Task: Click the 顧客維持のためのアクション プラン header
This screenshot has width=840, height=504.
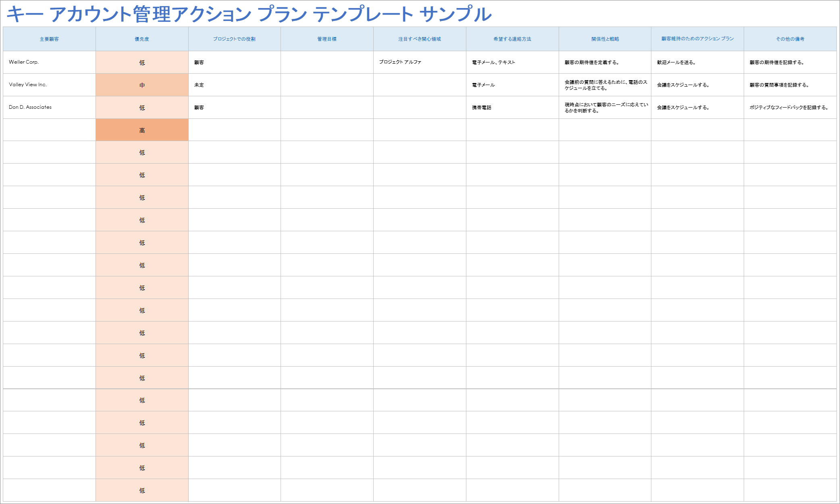Action: point(697,39)
